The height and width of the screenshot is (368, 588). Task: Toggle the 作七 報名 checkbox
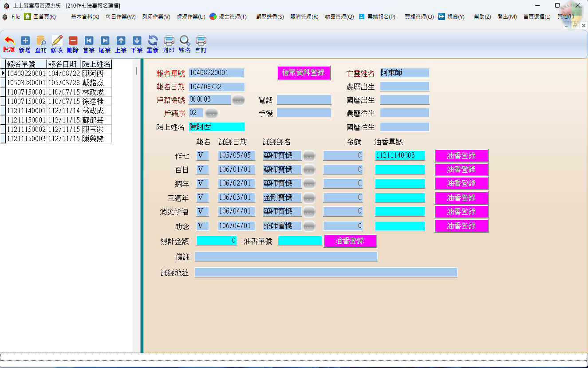(x=202, y=155)
